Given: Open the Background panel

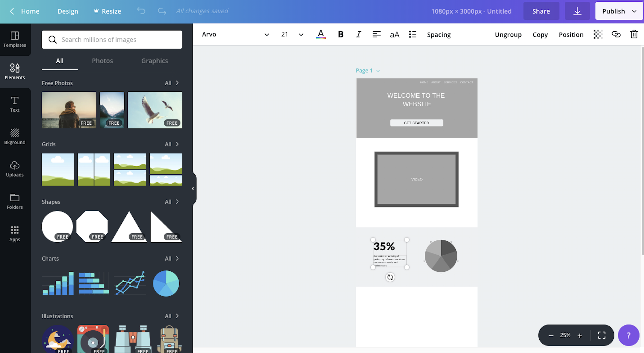Looking at the screenshot, I should tap(15, 137).
